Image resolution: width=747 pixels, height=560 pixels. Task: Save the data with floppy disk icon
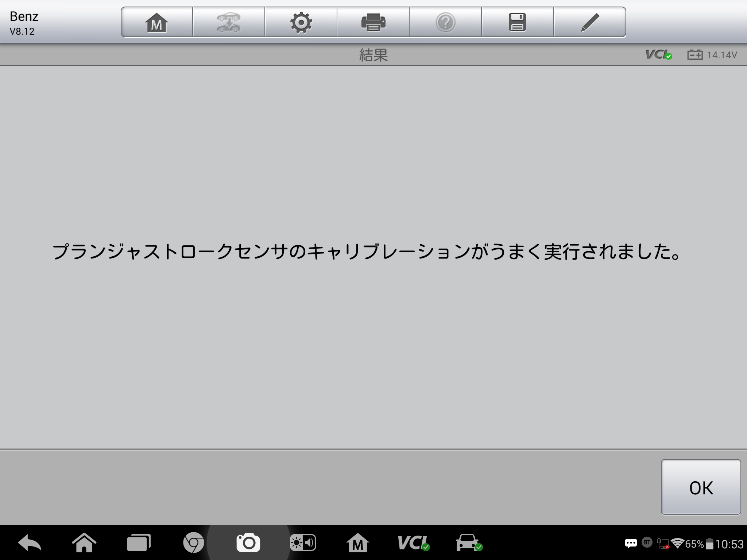517,23
